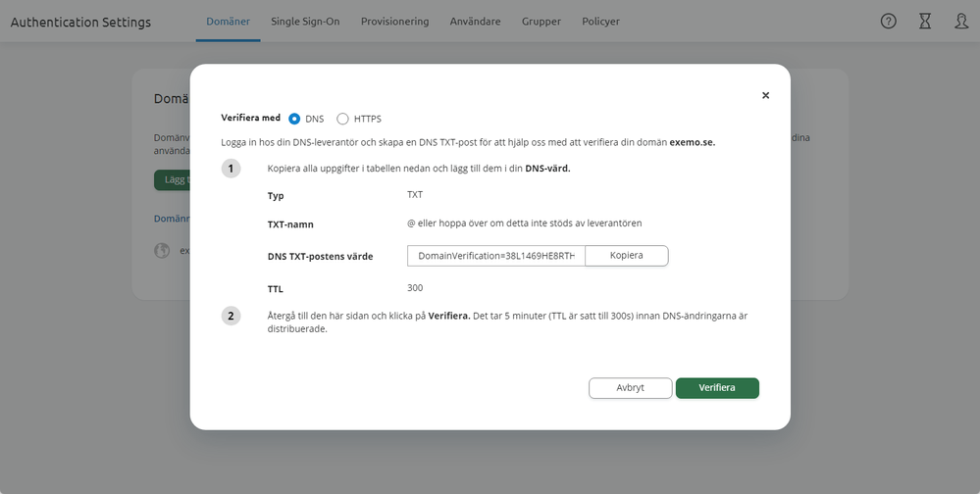The height and width of the screenshot is (494, 980).
Task: Open the Grupper tab
Action: point(542,22)
